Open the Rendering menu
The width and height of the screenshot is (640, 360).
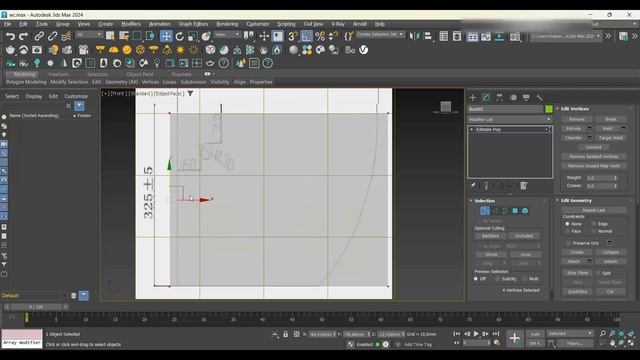coord(227,24)
